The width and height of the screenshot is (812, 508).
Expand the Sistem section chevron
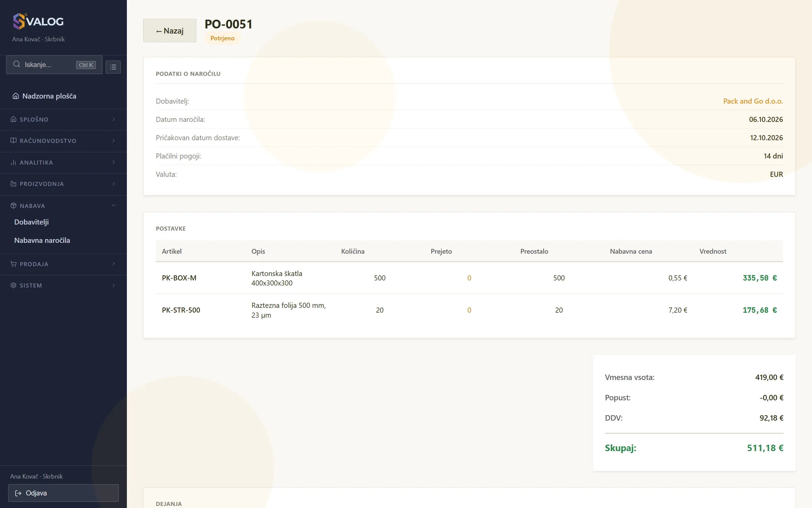[114, 285]
